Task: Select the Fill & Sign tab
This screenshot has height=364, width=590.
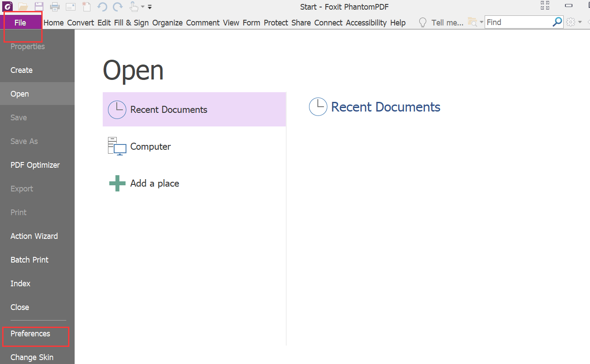Action: pos(131,23)
